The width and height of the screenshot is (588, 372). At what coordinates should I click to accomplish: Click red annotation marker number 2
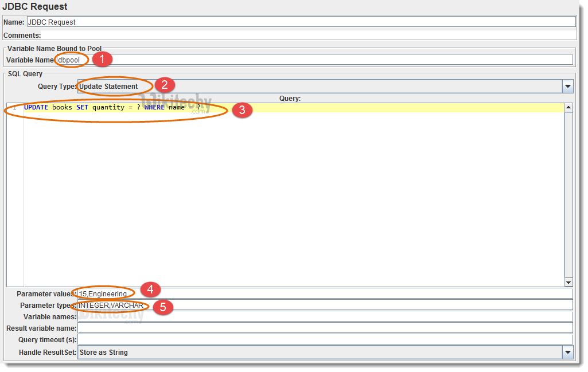tap(165, 85)
